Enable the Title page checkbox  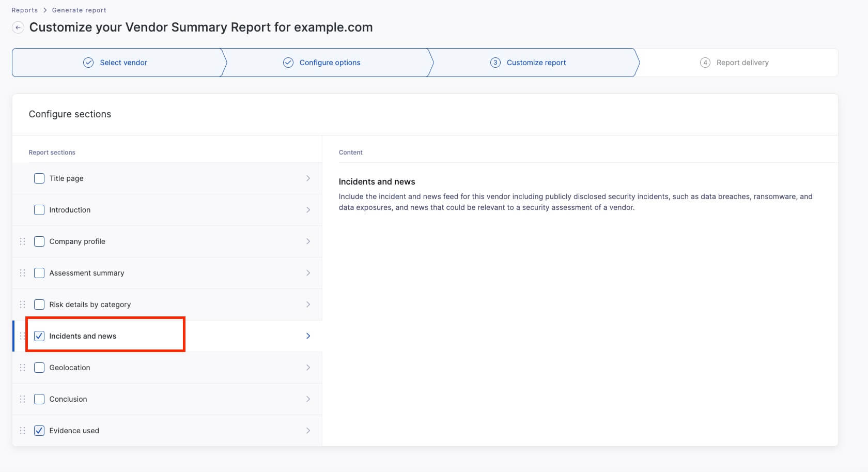[x=39, y=178]
